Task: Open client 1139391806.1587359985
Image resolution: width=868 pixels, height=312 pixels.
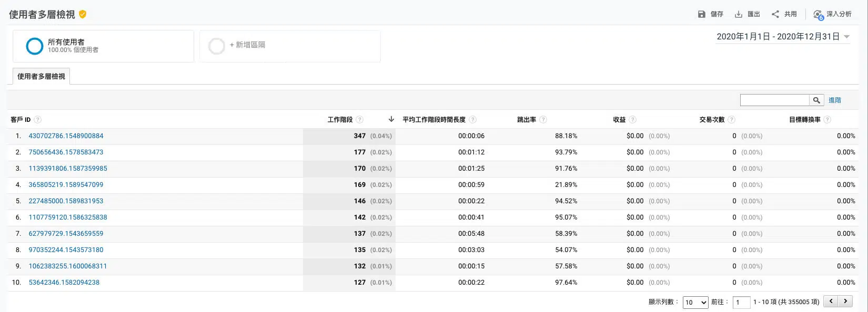Action: [x=68, y=169]
